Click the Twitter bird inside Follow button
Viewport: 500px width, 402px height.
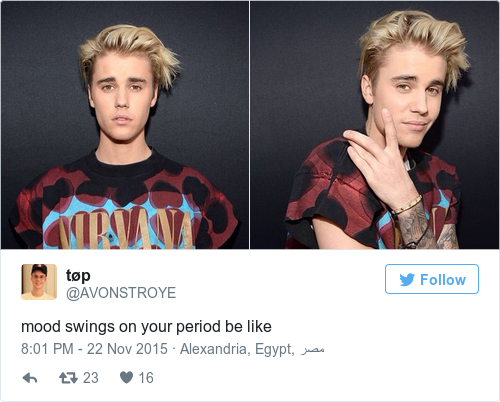pyautogui.click(x=407, y=280)
